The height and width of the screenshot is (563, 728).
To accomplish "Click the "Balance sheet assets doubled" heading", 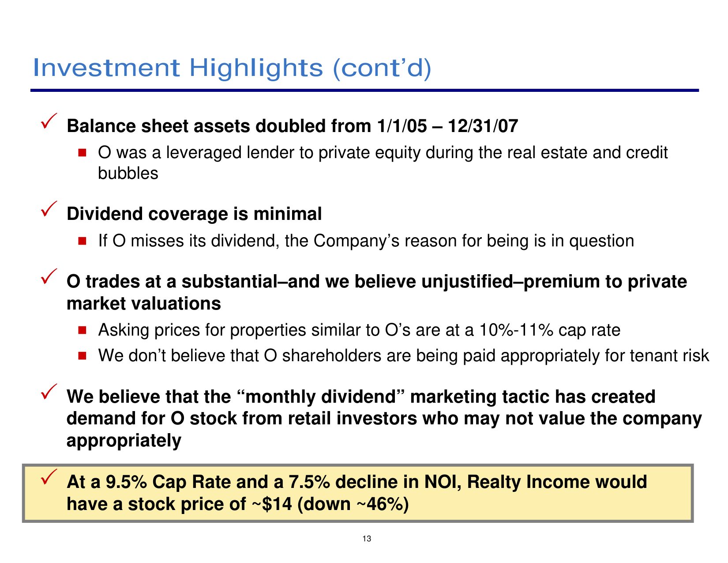I will coord(292,126).
